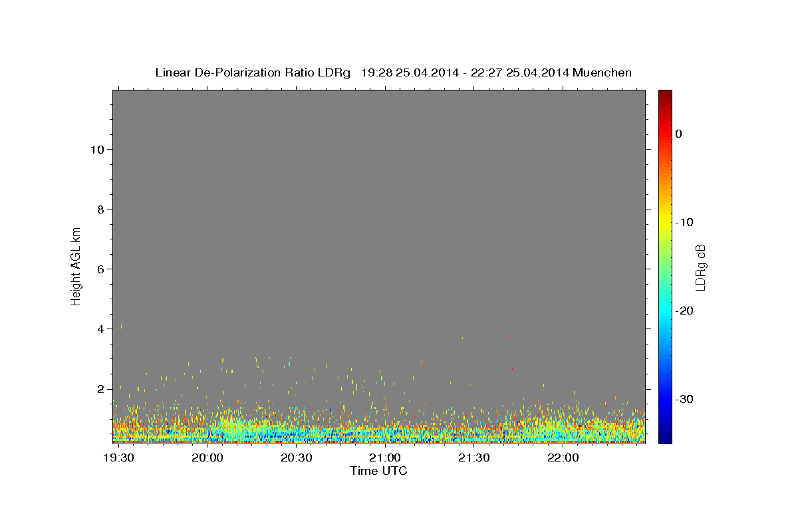Click the dark red top of the colorbar

tap(665, 94)
